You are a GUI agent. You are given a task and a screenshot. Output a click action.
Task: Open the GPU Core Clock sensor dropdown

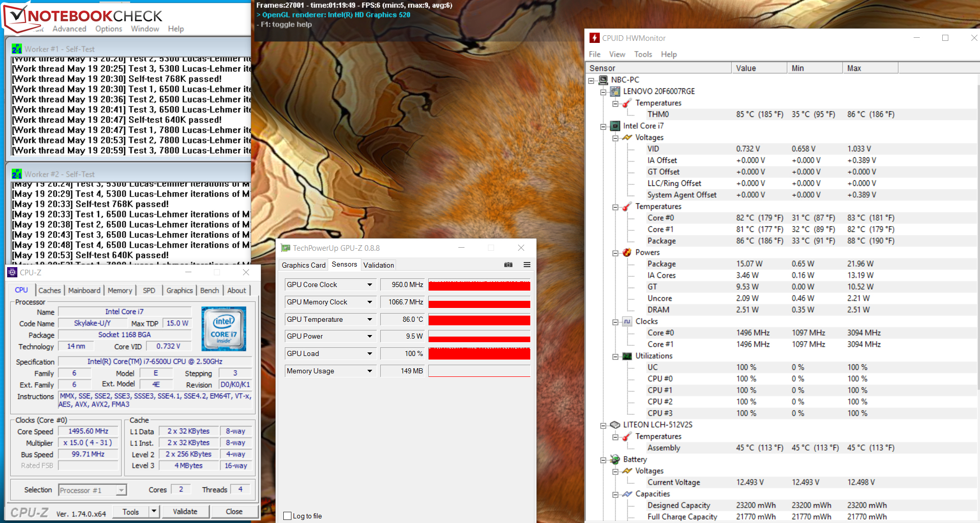pos(370,285)
